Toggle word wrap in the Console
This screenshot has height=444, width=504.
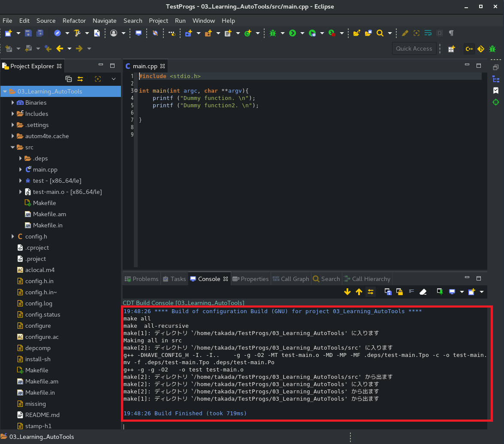[411, 292]
